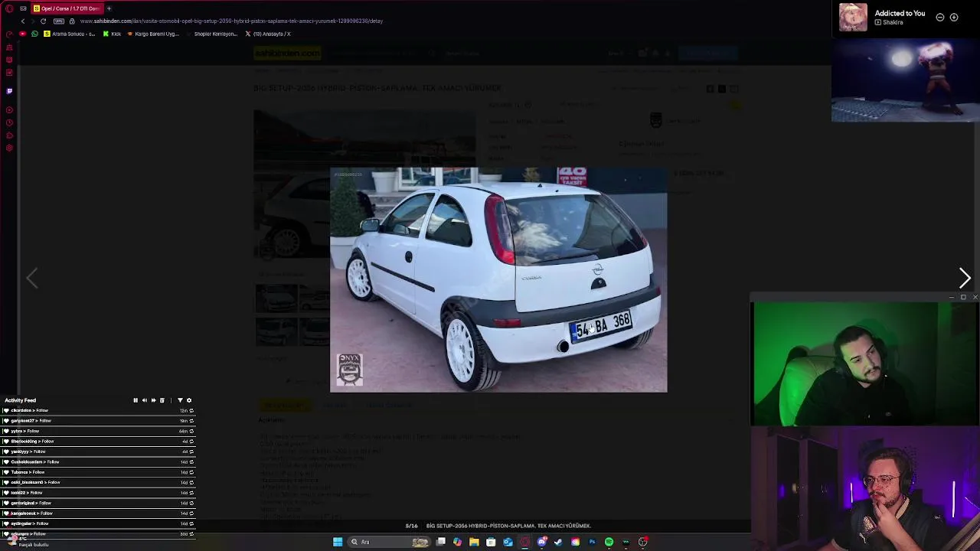Replay the 12m follow alert
This screenshot has width=980, height=551.
[x=191, y=410]
